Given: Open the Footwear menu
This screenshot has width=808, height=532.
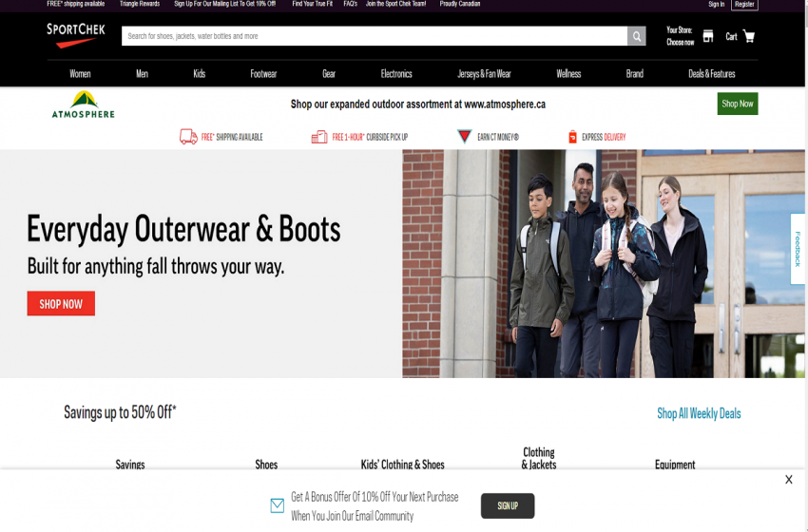Looking at the screenshot, I should click(x=263, y=74).
